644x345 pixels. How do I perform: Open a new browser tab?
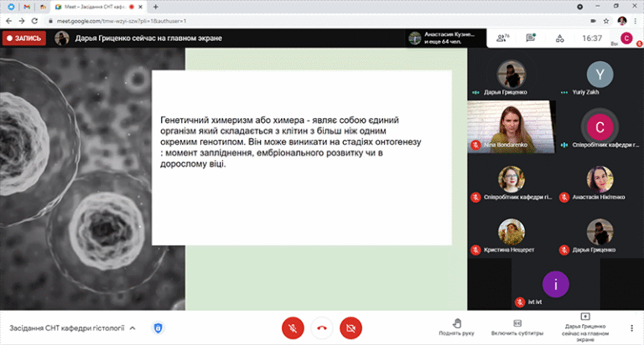point(156,6)
